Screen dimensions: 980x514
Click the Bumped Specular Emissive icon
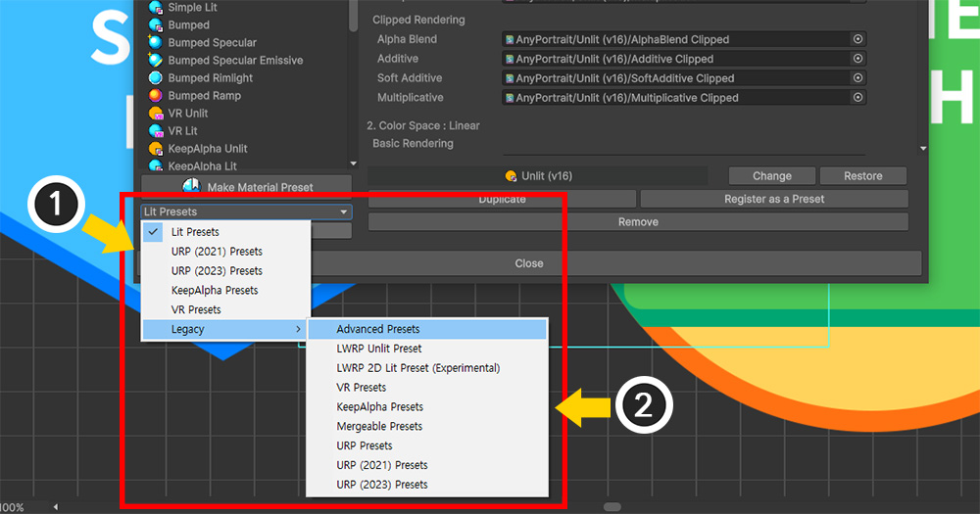coord(156,61)
